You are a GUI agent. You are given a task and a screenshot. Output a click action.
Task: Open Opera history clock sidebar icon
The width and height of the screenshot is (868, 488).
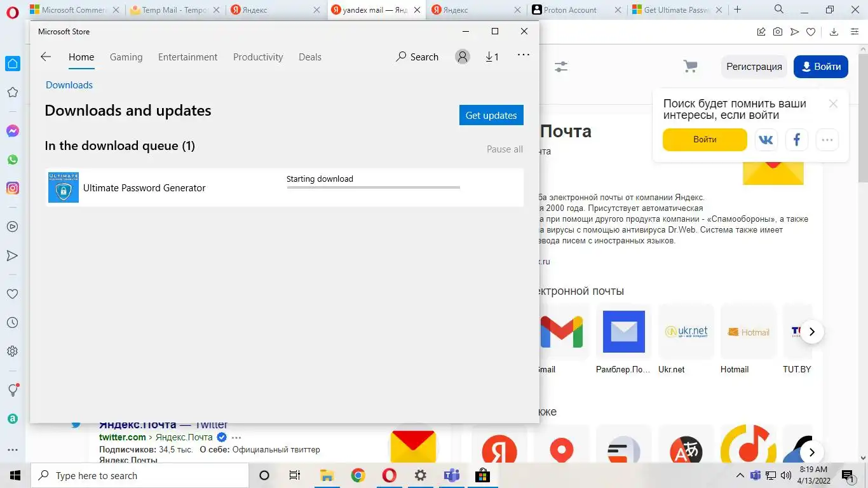click(x=12, y=323)
